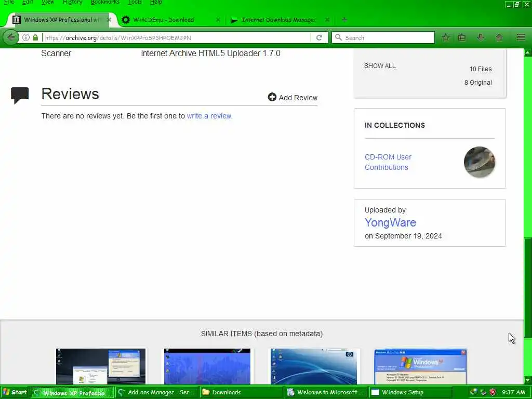
Task: Select the Windows XP Professional tab
Action: (x=61, y=20)
